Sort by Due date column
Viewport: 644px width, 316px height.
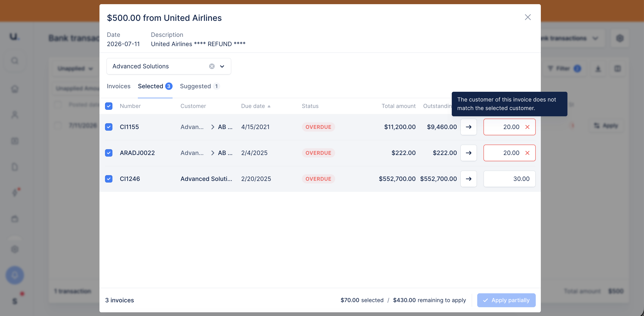coord(256,106)
